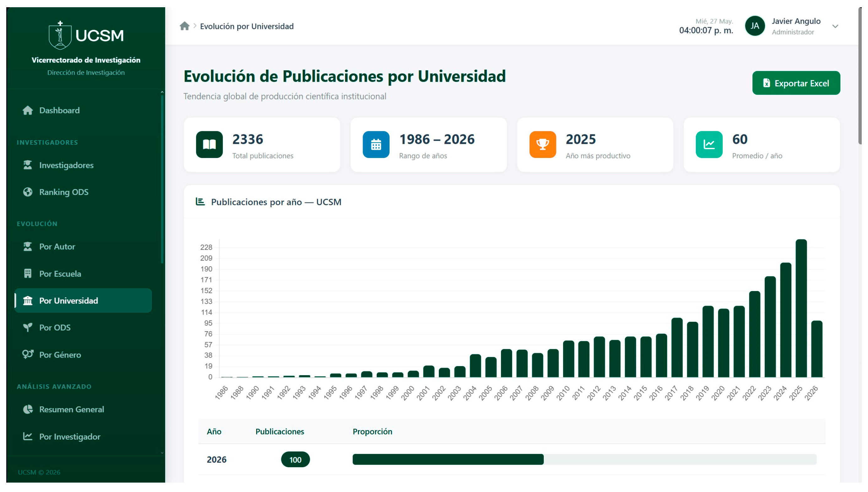Click Javier Angulo user name

point(796,21)
